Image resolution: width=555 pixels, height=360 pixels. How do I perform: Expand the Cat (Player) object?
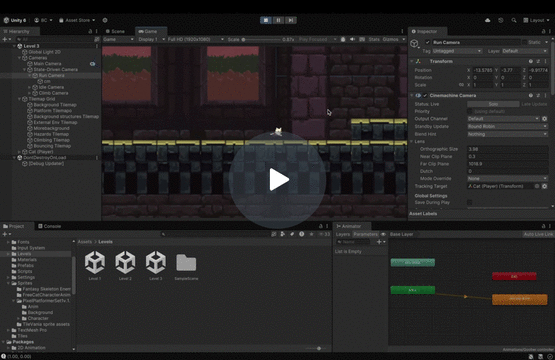19,152
